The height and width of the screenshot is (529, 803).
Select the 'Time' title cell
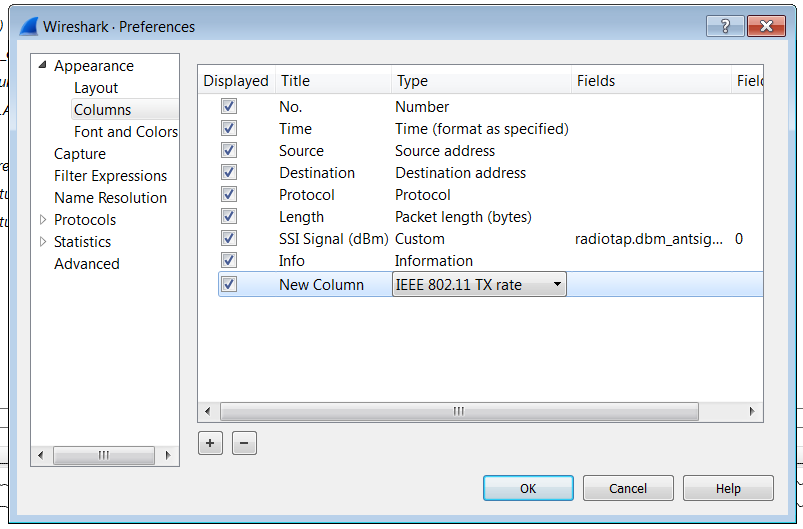(x=295, y=129)
